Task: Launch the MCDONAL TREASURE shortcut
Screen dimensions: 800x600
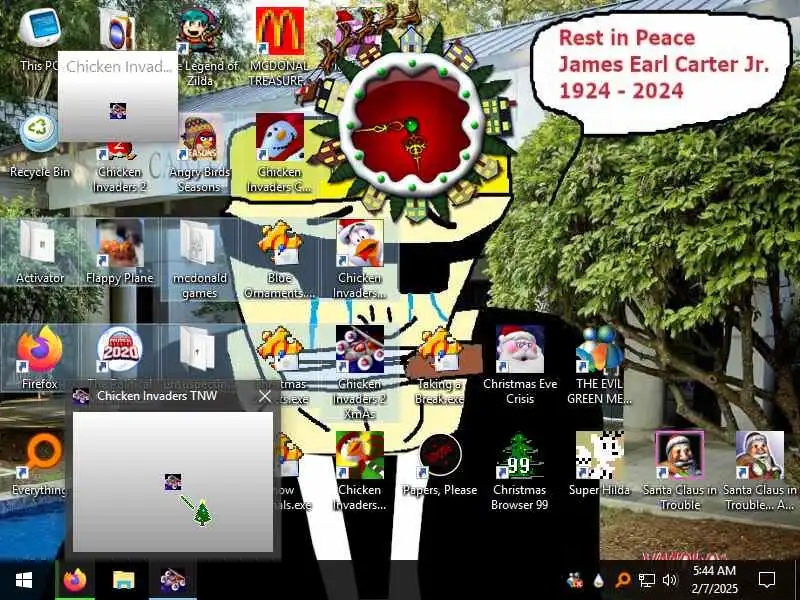Action: (280, 45)
